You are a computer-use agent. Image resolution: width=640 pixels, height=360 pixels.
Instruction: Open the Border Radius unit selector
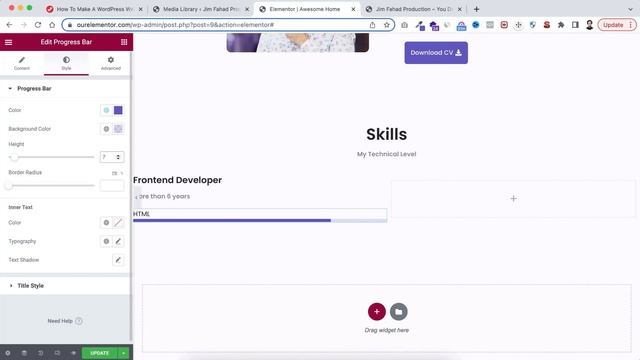click(x=117, y=173)
